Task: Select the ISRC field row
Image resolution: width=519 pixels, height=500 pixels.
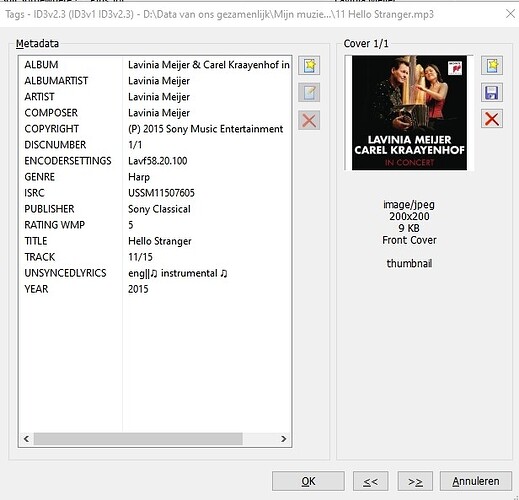Action: [155, 193]
